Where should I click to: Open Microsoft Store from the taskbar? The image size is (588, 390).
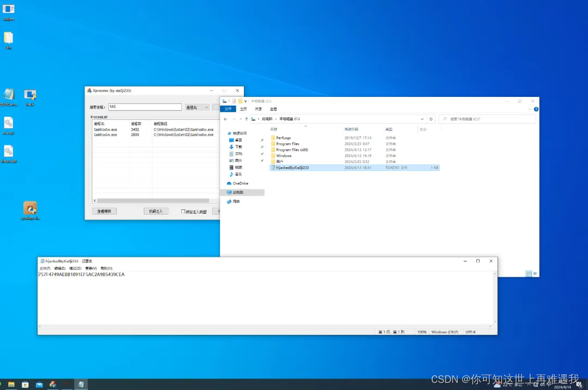[25, 385]
